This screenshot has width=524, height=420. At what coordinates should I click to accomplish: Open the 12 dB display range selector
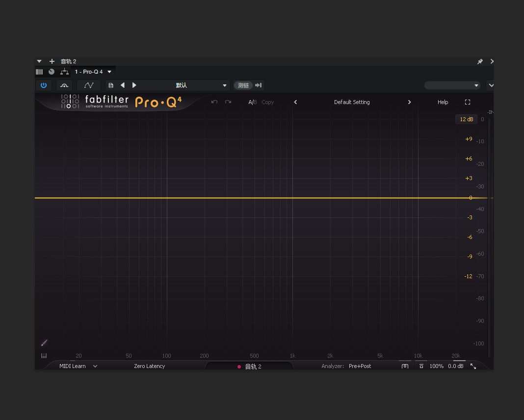(467, 119)
